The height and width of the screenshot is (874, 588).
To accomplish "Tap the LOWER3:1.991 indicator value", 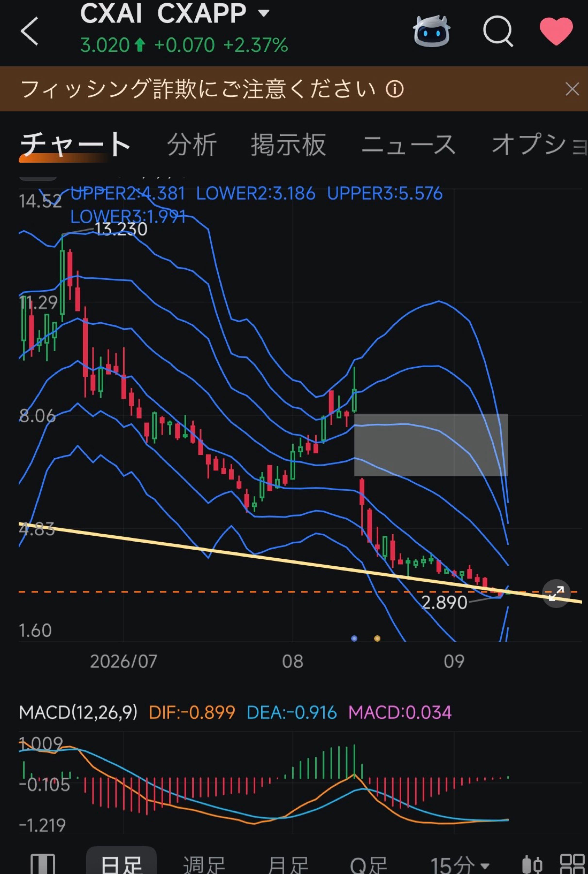I will coord(128,217).
